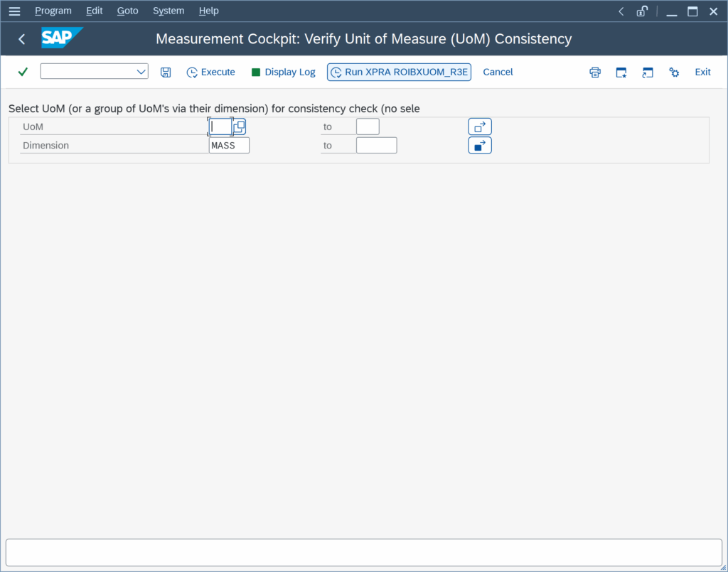Click the Print icon in toolbar

tap(595, 72)
